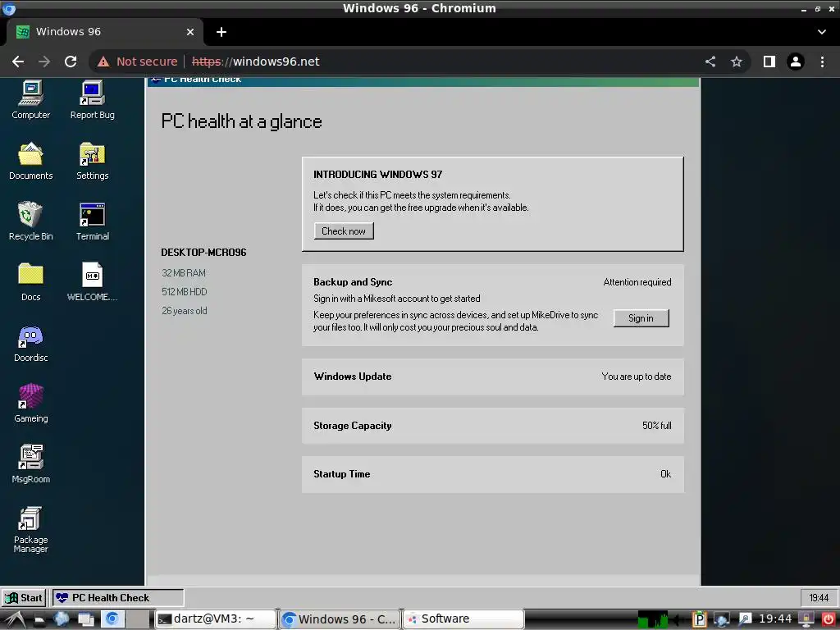
Task: Share this page via share icon
Action: [710, 62]
